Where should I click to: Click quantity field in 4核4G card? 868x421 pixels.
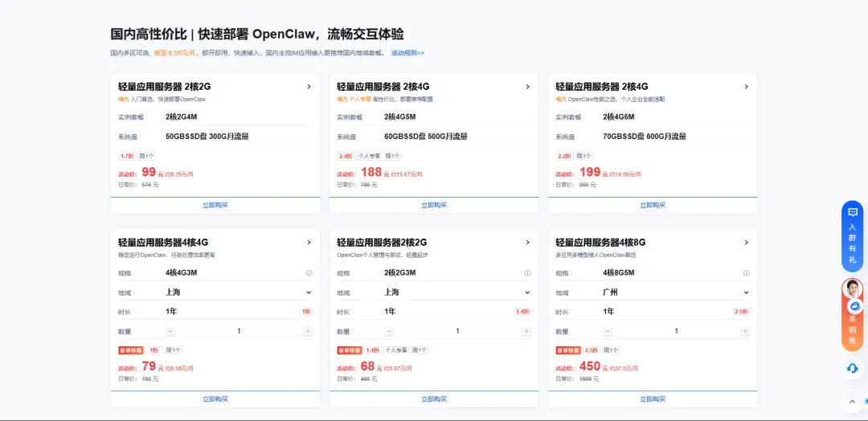click(240, 331)
